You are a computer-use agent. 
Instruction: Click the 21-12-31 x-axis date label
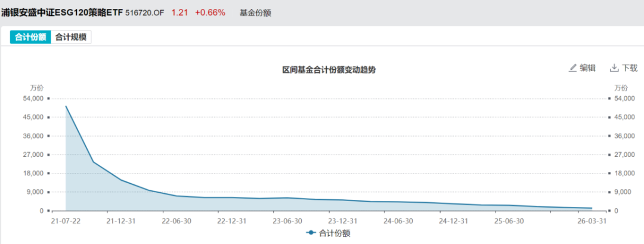click(x=120, y=221)
